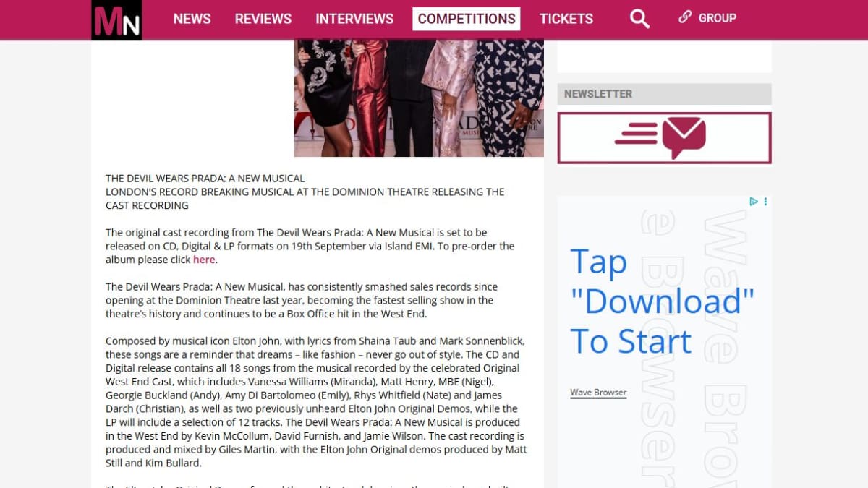Navigate to INTERVIEWS
This screenshot has width=868, height=488.
coord(354,19)
